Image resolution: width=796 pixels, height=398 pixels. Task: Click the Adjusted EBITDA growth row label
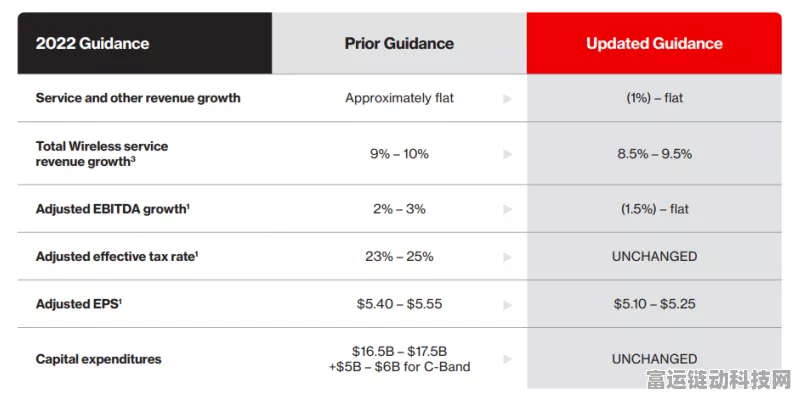click(113, 209)
